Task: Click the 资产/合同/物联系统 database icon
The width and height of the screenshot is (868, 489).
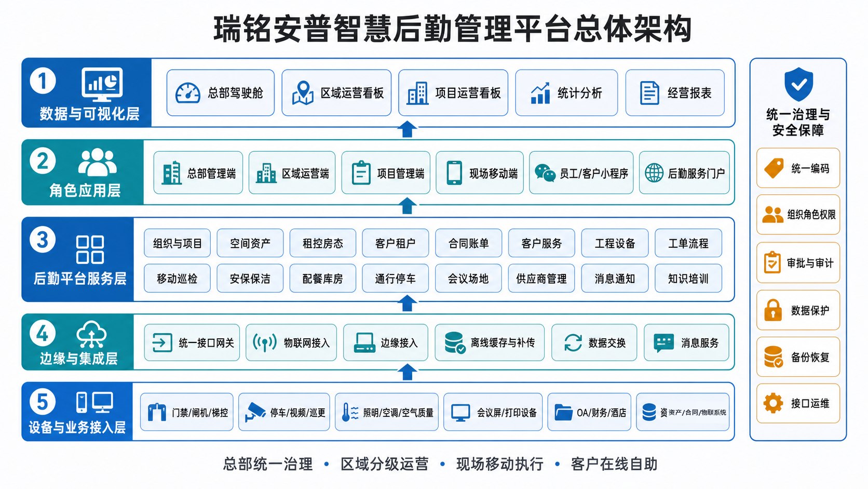Action: pyautogui.click(x=649, y=412)
